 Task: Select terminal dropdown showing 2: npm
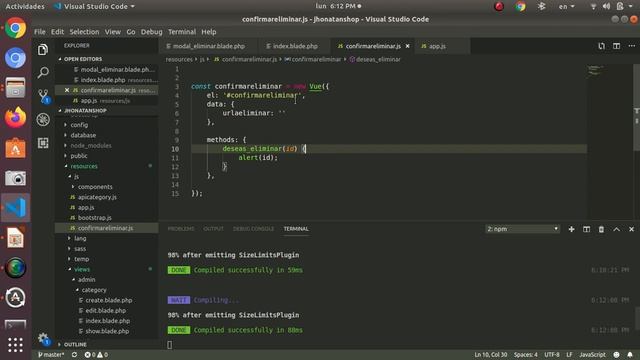[522, 229]
